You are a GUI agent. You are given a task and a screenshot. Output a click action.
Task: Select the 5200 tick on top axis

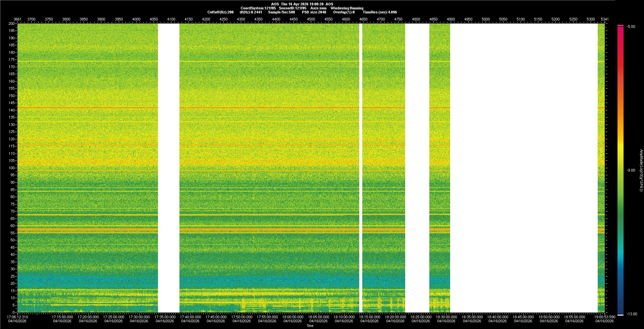[556, 19]
